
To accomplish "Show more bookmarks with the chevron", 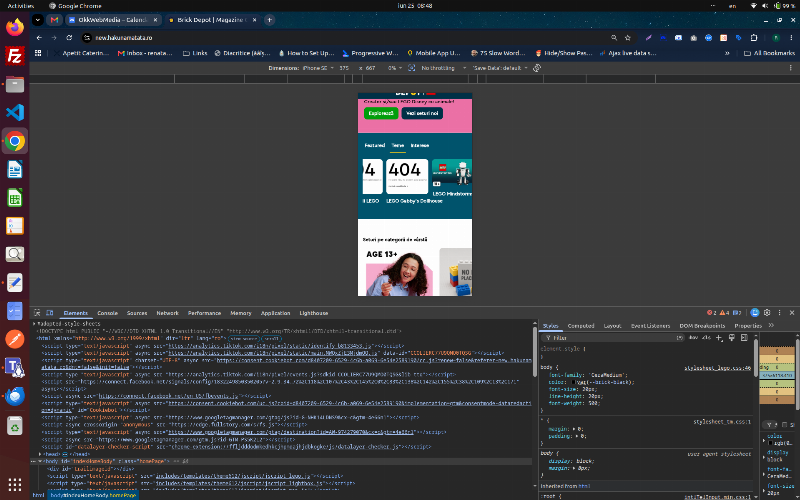I will (727, 53).
